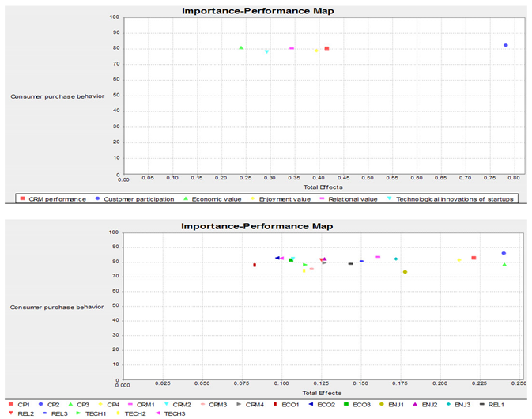This screenshot has height=419, width=532.
Task: Select the 'CP1' legend label
Action: [24, 405]
